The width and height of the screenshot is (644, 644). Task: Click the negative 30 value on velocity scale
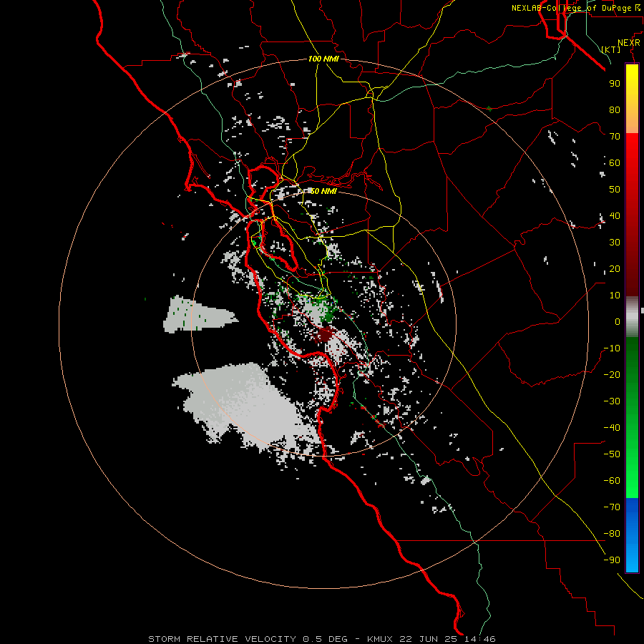pyautogui.click(x=612, y=401)
